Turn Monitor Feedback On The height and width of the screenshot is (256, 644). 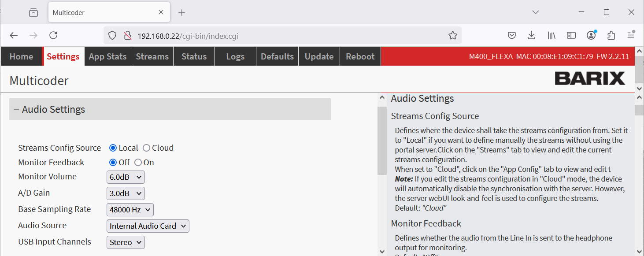coord(138,163)
